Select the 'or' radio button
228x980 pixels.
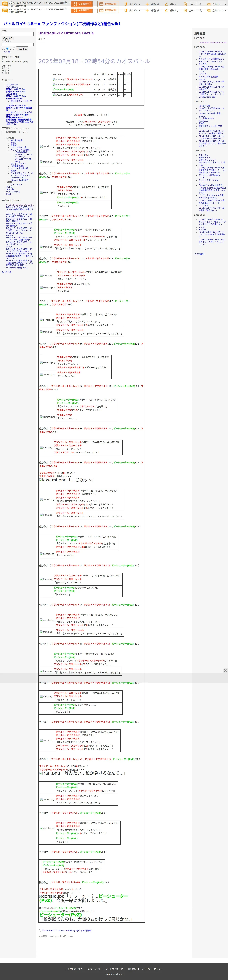(14, 48)
